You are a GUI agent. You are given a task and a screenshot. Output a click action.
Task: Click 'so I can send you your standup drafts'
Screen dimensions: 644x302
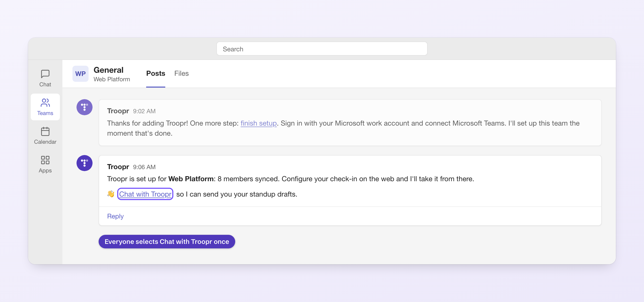(237, 194)
